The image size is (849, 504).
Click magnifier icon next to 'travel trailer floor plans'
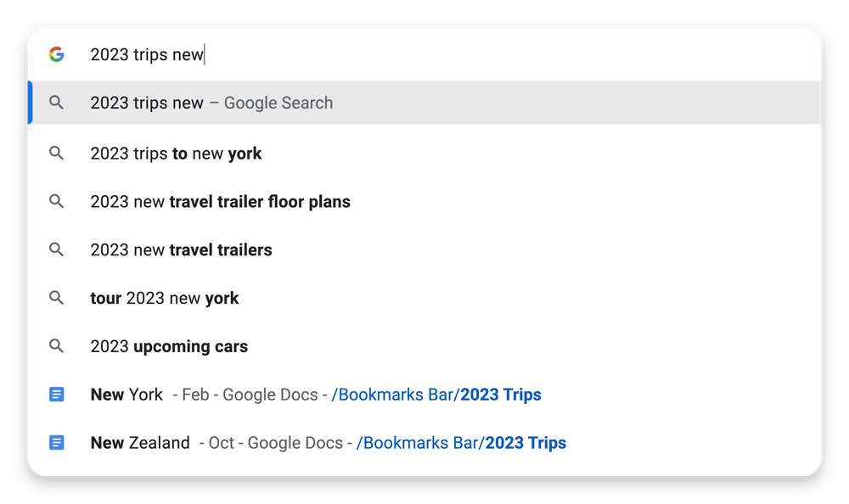click(56, 202)
